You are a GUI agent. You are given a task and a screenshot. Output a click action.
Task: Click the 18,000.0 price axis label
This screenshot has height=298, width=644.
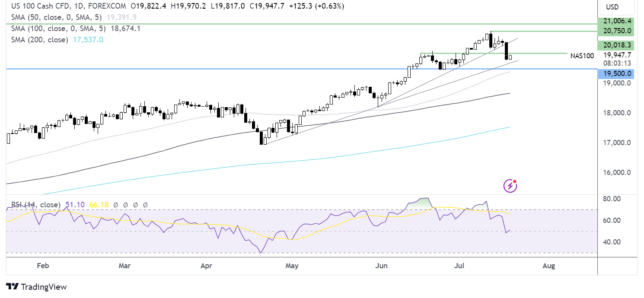point(617,113)
